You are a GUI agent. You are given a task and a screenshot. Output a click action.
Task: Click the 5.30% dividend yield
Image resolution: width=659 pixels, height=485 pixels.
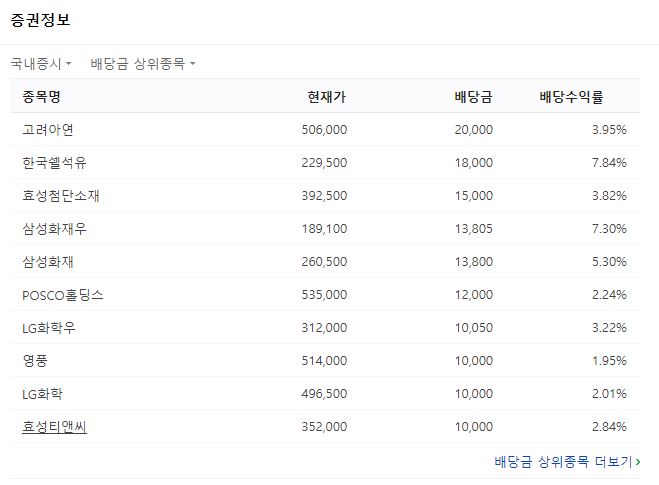coord(609,262)
